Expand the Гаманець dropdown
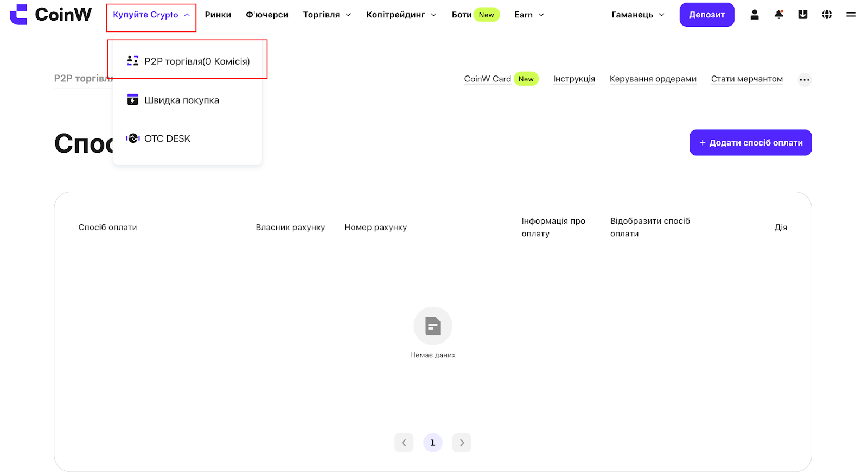The height and width of the screenshot is (473, 868). pyautogui.click(x=638, y=15)
